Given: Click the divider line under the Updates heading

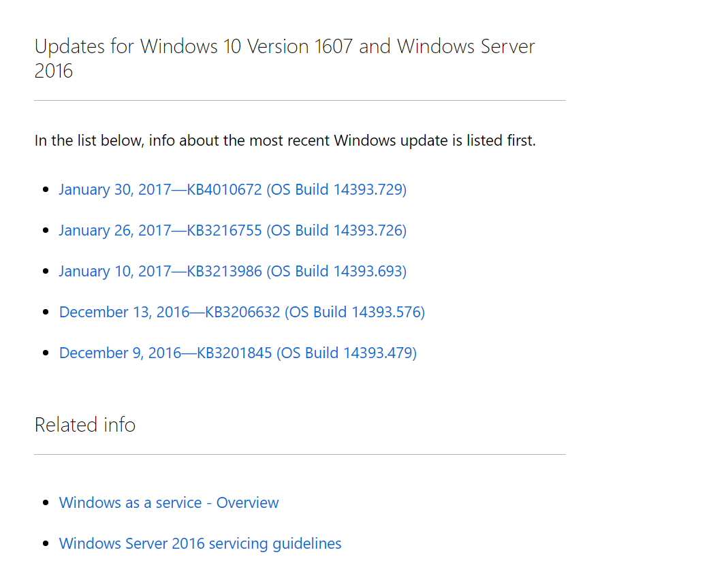Looking at the screenshot, I should pos(300,100).
